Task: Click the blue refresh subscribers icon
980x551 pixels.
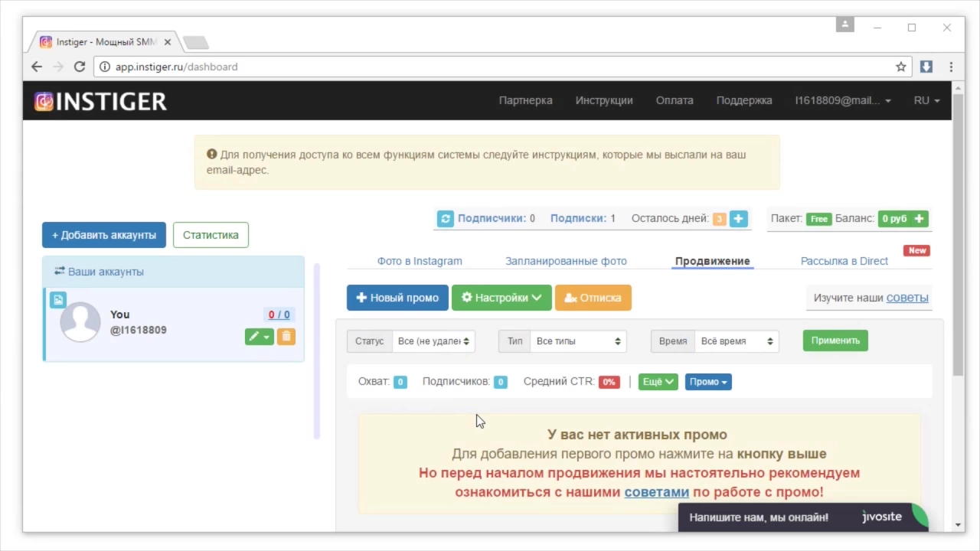Action: (x=446, y=219)
